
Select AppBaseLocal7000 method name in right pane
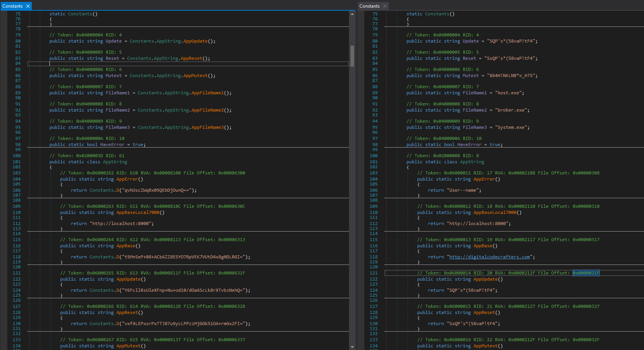point(495,212)
